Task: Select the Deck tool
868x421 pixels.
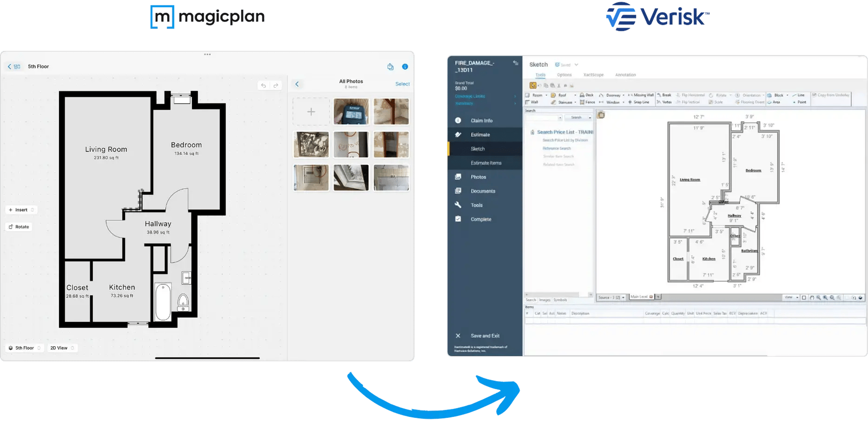Action: pos(587,95)
